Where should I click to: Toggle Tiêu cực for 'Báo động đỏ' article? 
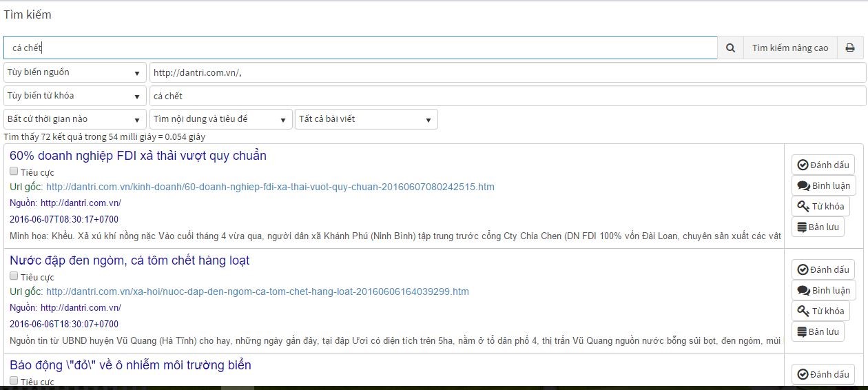click(14, 380)
